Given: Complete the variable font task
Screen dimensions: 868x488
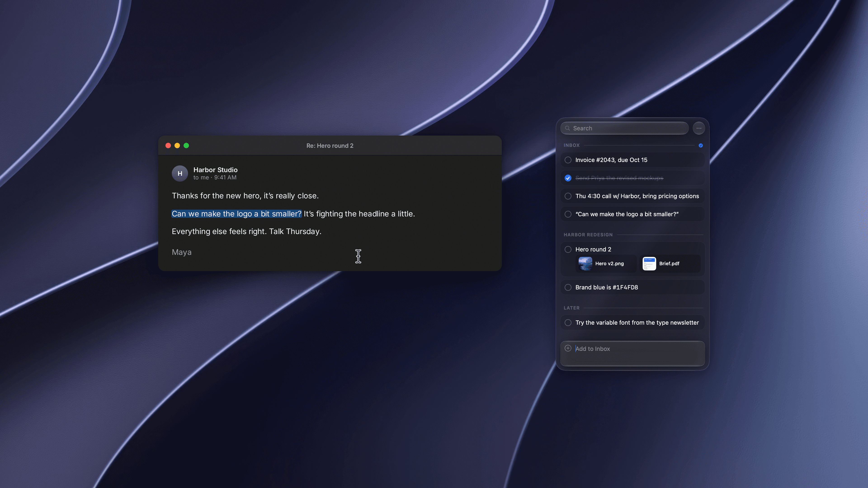Looking at the screenshot, I should click(x=568, y=323).
